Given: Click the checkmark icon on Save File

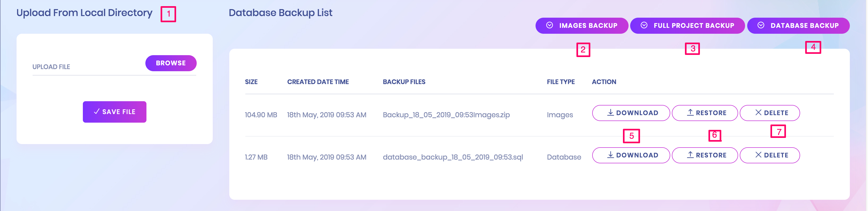Looking at the screenshot, I should 97,111.
